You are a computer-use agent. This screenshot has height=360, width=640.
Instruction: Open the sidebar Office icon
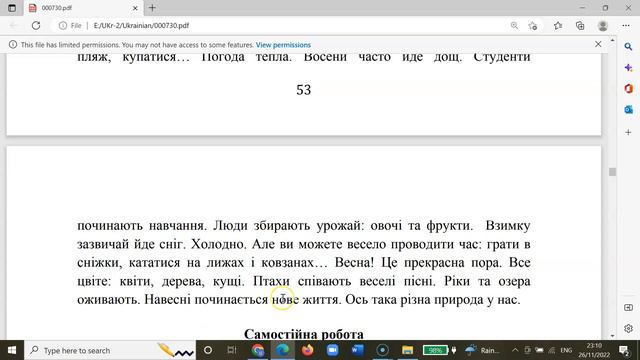pyautogui.click(x=628, y=89)
